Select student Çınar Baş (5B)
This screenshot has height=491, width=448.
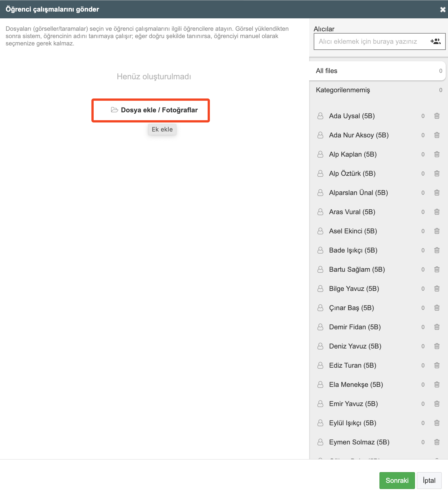pyautogui.click(x=378, y=308)
